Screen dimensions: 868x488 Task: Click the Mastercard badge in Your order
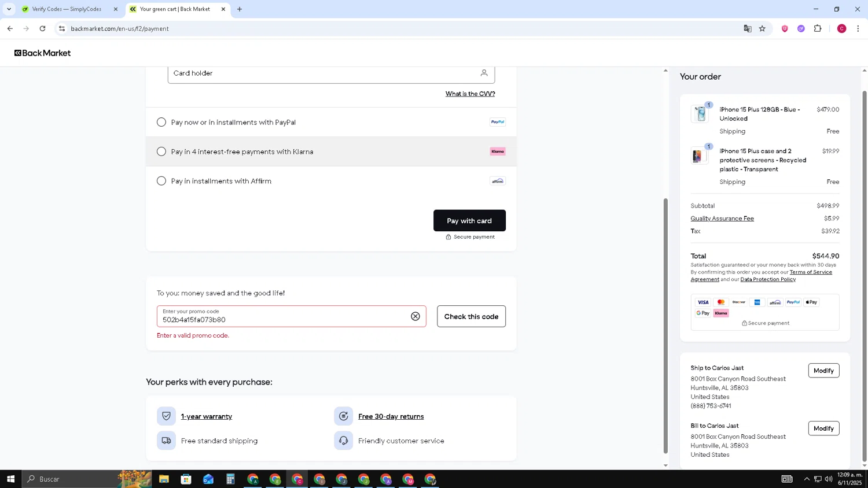(x=721, y=302)
